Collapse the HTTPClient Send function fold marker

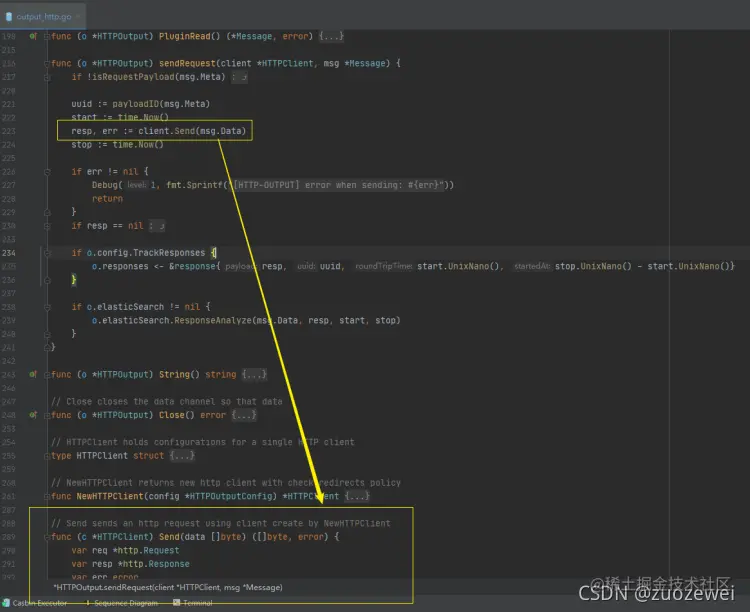click(47, 537)
